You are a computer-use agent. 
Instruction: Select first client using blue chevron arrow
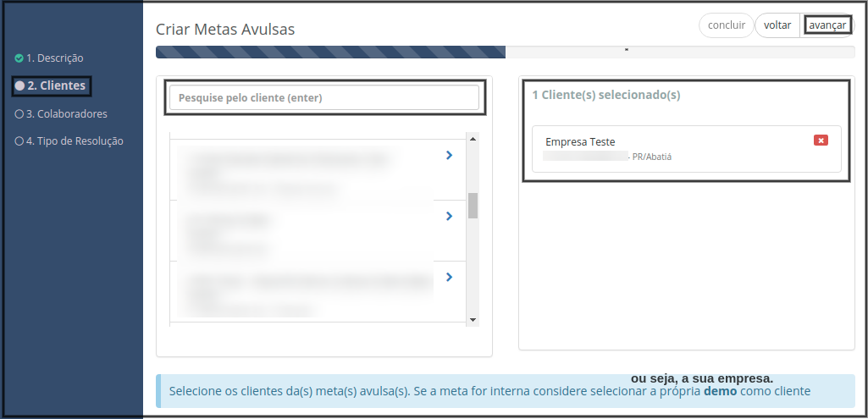pyautogui.click(x=449, y=156)
